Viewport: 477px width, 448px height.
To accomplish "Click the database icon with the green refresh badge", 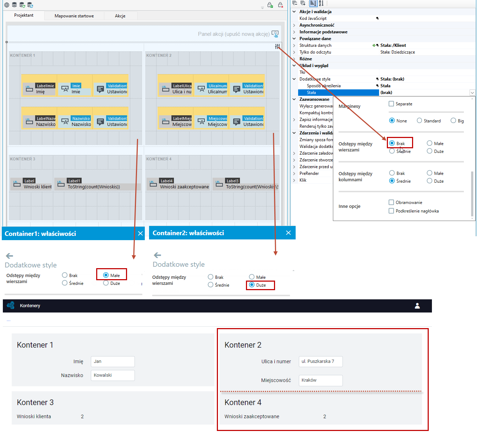I will click(22, 5).
